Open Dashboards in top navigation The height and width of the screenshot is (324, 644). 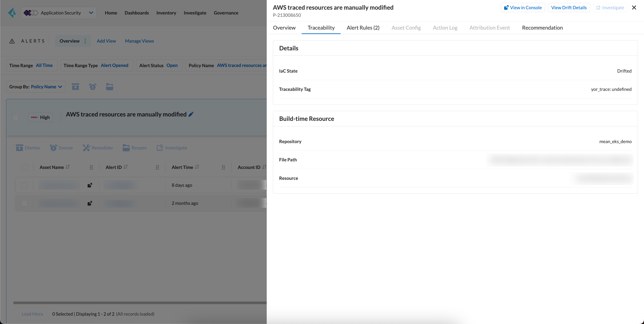pos(137,13)
